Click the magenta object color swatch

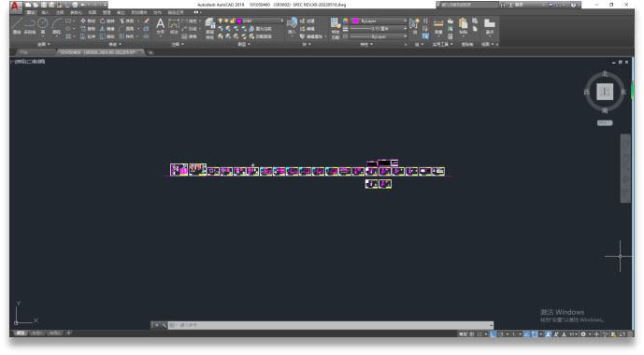click(355, 21)
